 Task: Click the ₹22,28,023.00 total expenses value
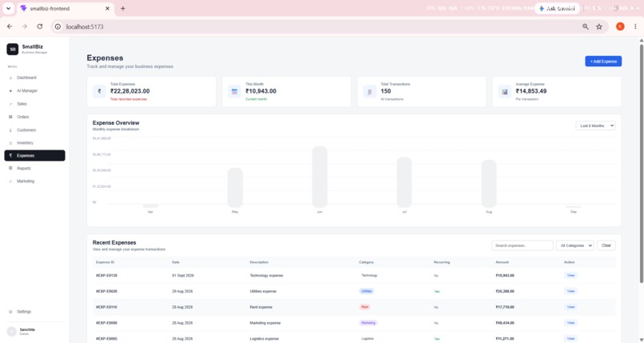coord(129,91)
